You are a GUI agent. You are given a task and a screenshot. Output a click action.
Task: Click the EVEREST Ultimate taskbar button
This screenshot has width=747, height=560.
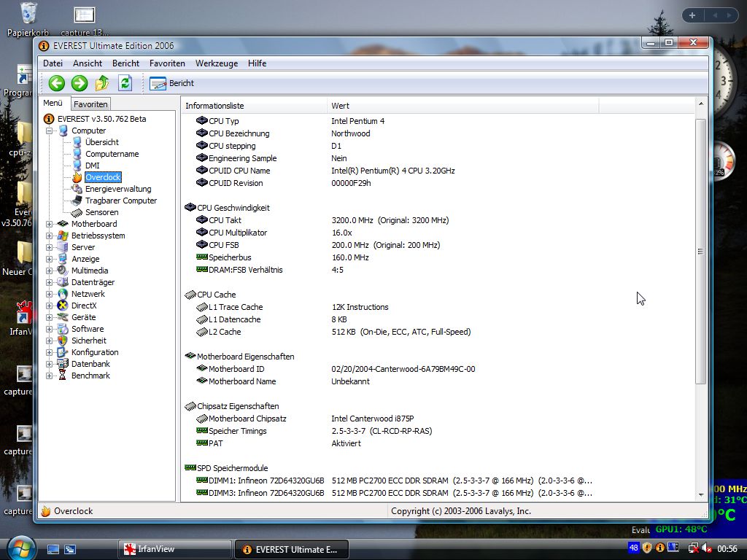292,549
